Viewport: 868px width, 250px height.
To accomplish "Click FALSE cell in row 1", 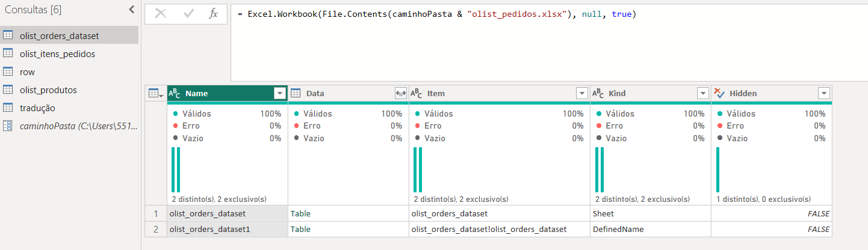I will pos(772,213).
